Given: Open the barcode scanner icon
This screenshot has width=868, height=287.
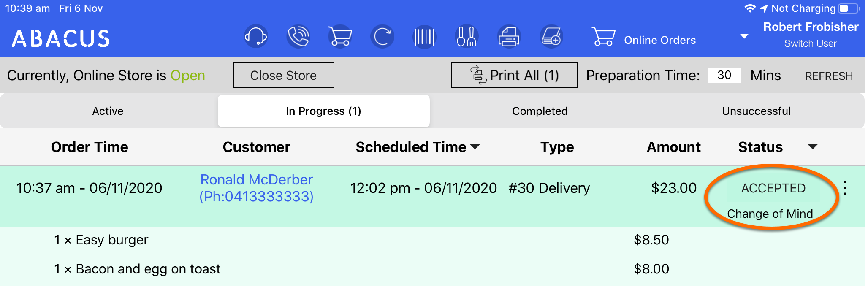Looking at the screenshot, I should tap(424, 37).
